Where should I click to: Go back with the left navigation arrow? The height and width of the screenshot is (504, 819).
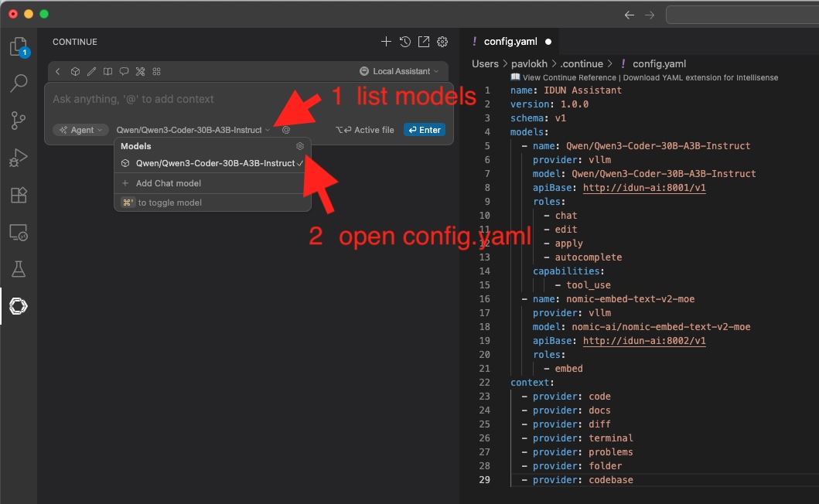tap(630, 15)
